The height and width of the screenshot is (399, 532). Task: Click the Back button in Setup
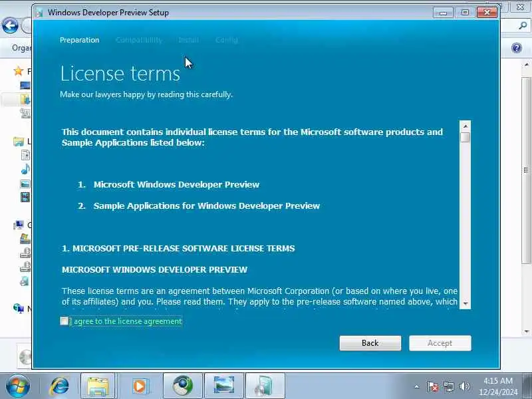pos(370,343)
